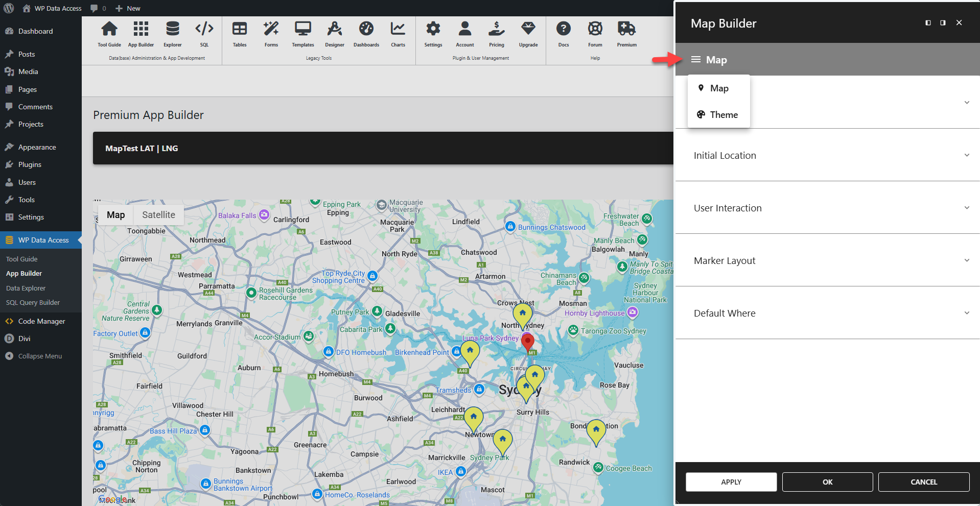The image size is (980, 506).
Task: Select Theme from the Map menu
Action: click(x=724, y=114)
